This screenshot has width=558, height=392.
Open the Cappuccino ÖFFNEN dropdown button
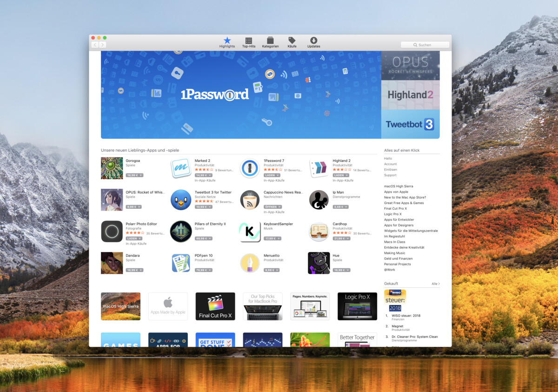272,207
